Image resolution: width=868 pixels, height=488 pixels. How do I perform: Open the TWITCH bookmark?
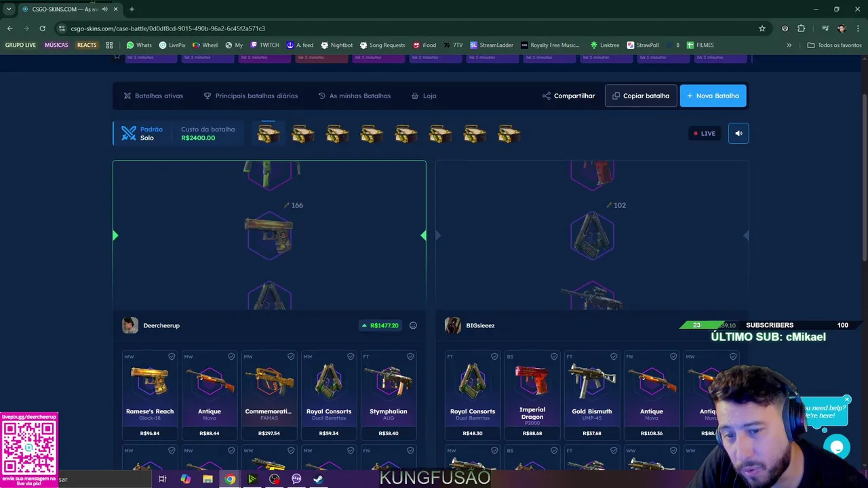coord(264,45)
